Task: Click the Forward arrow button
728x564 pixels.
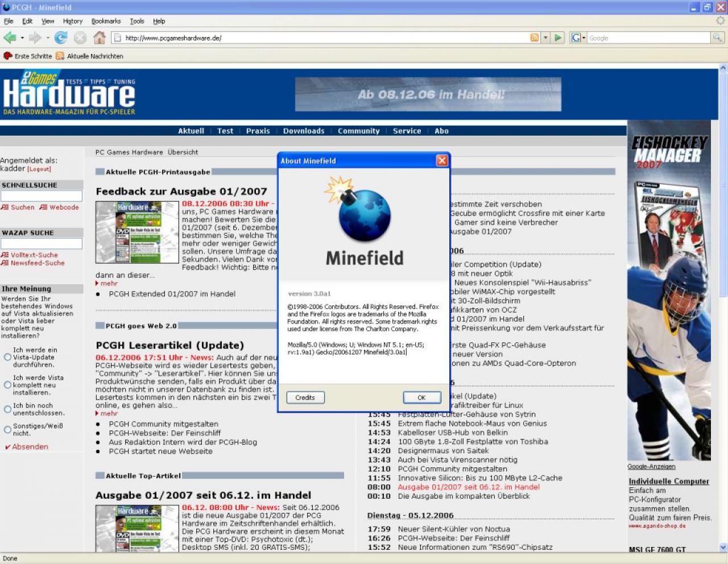Action: coord(35,38)
